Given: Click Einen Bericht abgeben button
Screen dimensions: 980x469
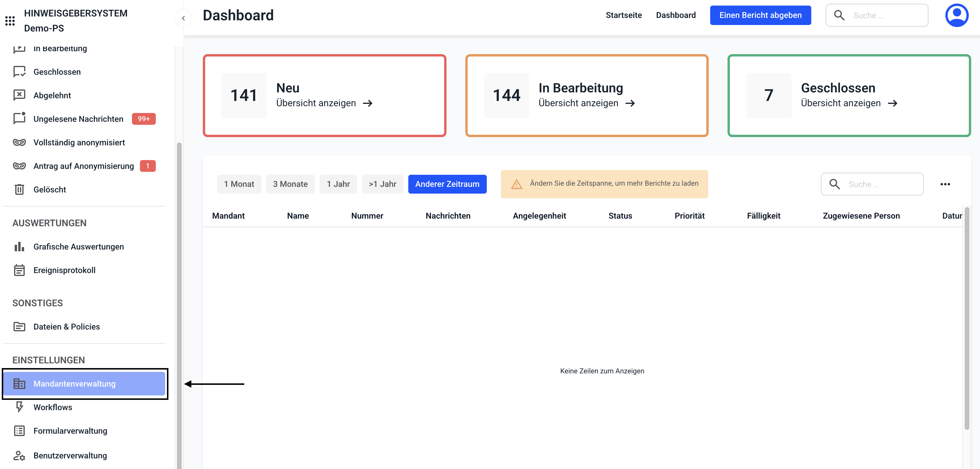Looking at the screenshot, I should [760, 15].
